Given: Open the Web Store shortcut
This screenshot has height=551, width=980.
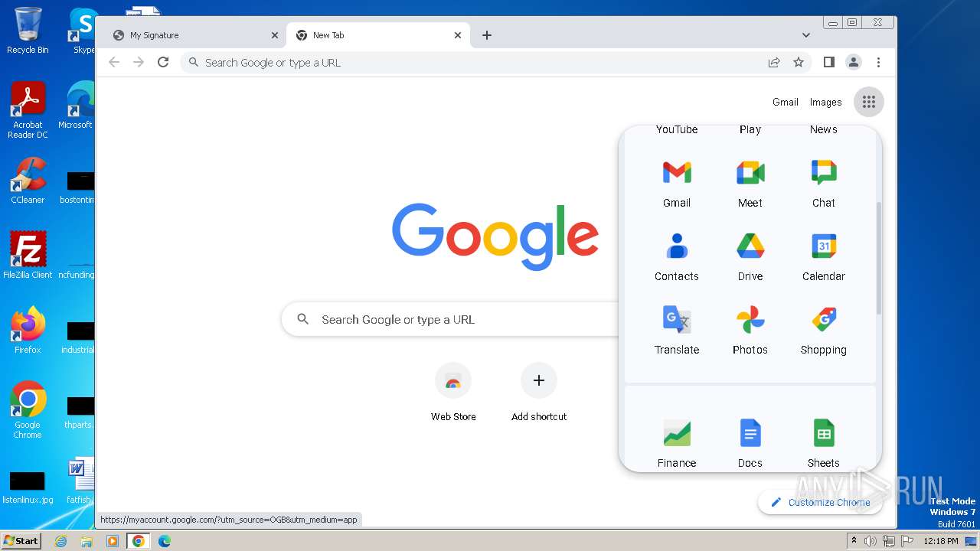Looking at the screenshot, I should click(453, 393).
